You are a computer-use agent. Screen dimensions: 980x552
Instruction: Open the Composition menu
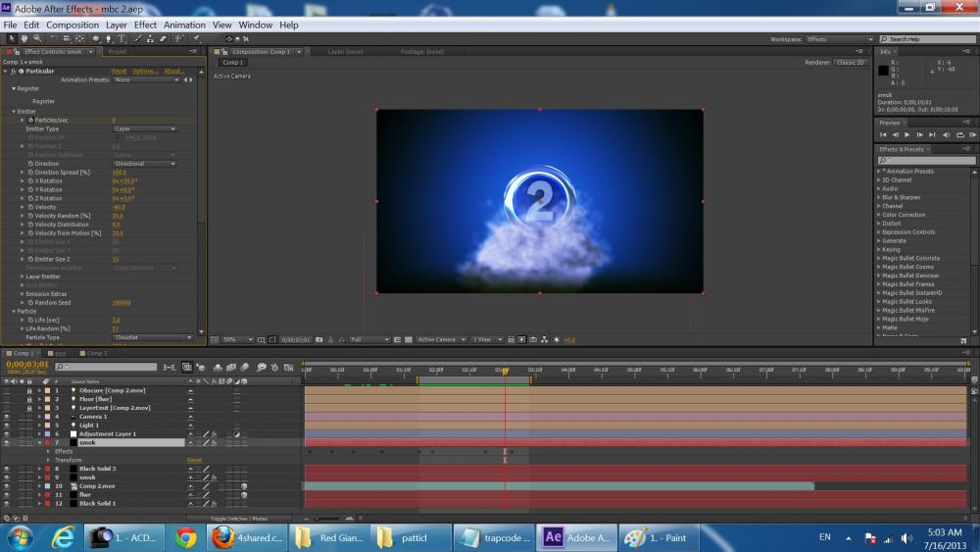point(73,25)
